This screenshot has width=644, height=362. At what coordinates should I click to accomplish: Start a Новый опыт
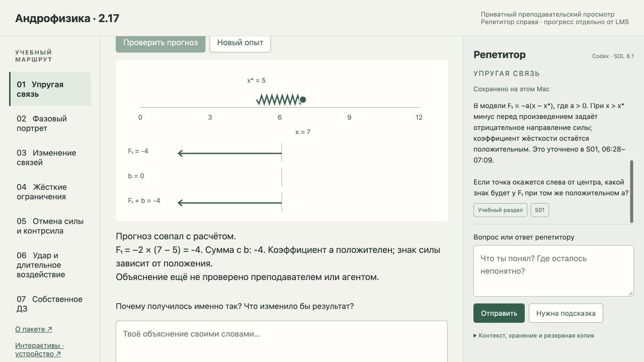pyautogui.click(x=240, y=43)
